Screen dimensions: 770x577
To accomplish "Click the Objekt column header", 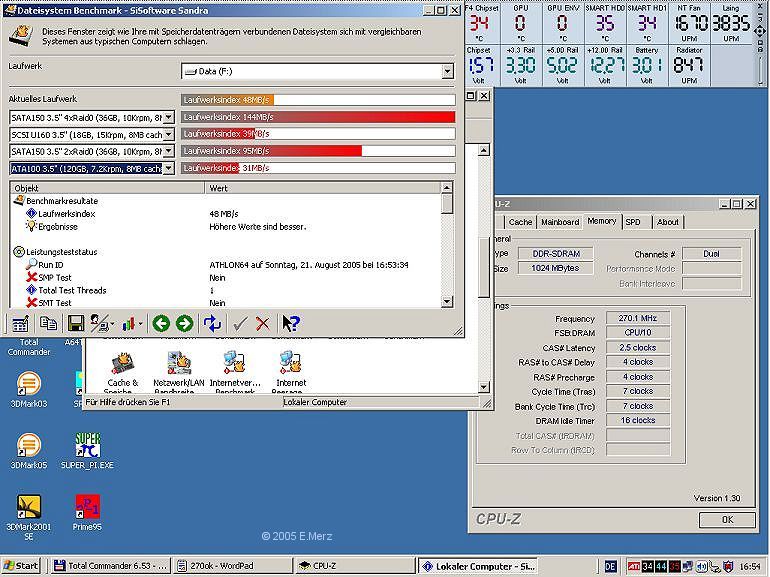I will 107,188.
